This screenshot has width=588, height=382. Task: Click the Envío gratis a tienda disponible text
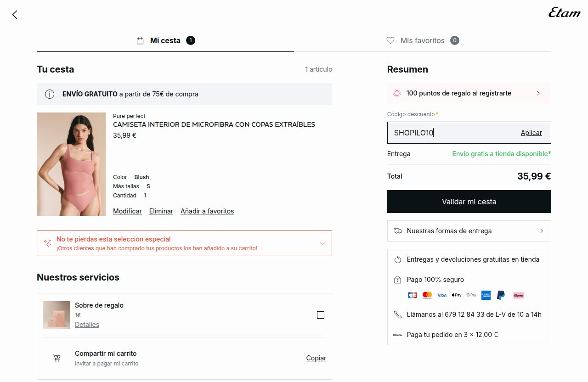tap(502, 154)
